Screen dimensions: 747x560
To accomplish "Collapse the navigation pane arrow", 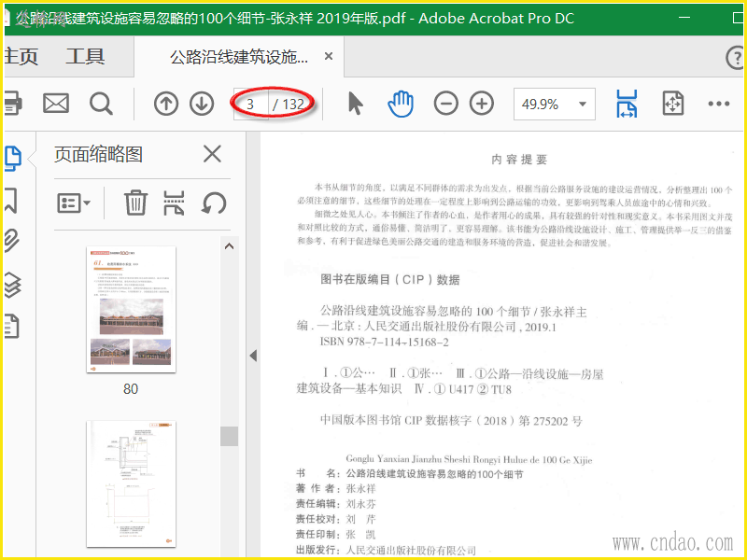I will point(253,356).
